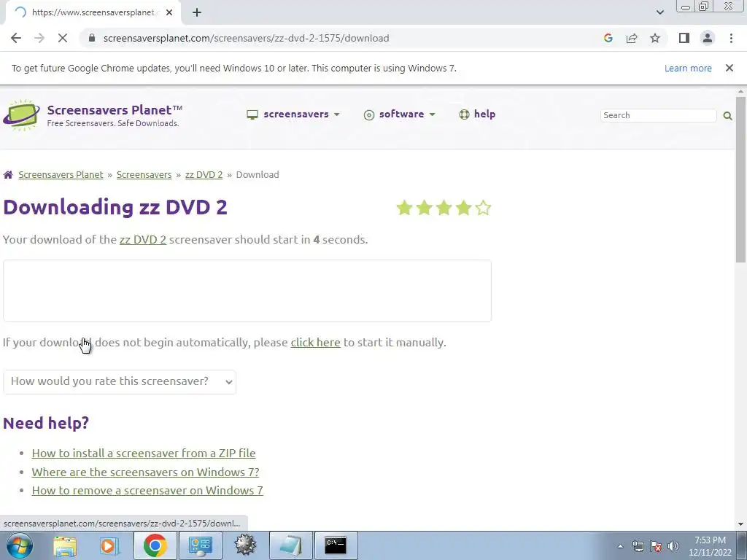The height and width of the screenshot is (560, 747).
Task: Open the notepad taskbar app
Action: pos(290,545)
